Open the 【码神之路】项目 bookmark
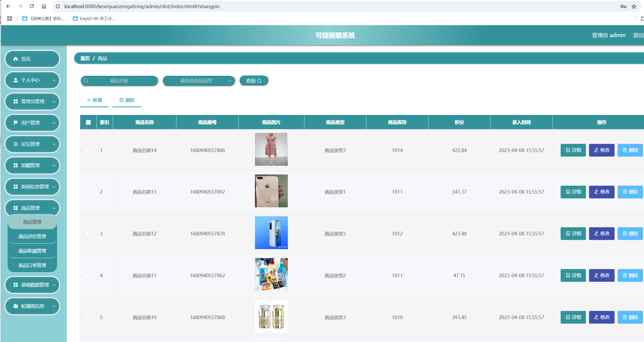The width and height of the screenshot is (644, 342). [x=43, y=18]
